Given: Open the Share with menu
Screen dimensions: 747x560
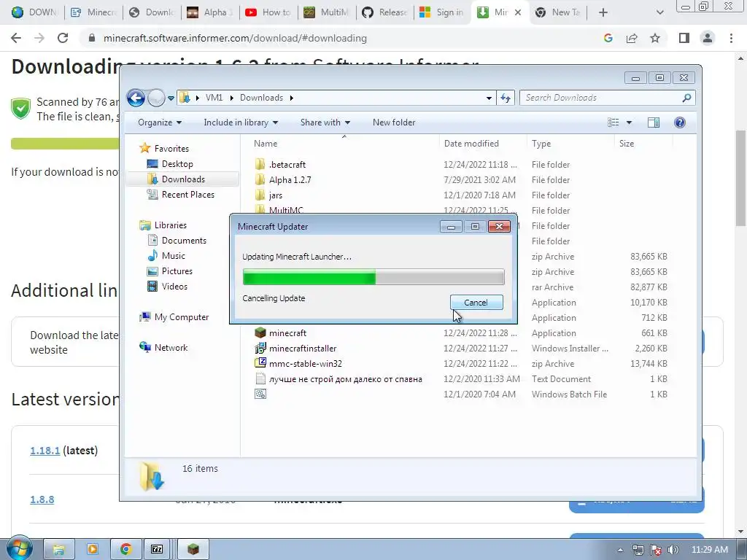Looking at the screenshot, I should click(325, 122).
